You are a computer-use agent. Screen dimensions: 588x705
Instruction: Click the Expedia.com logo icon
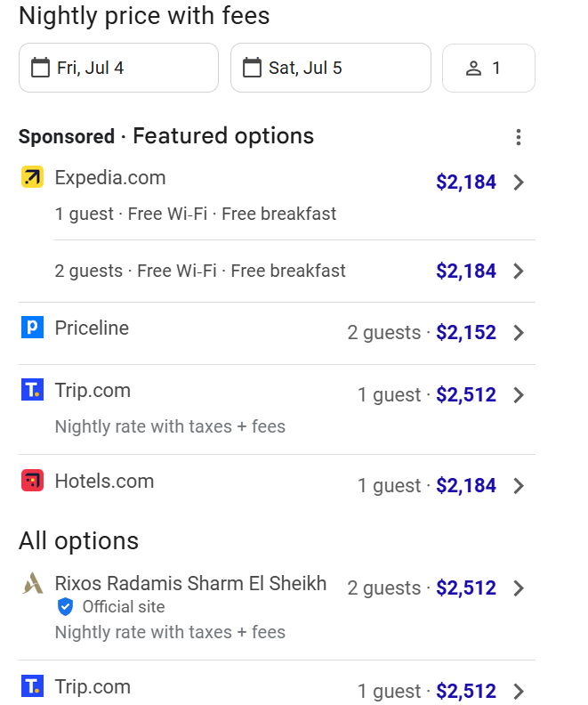coord(32,177)
